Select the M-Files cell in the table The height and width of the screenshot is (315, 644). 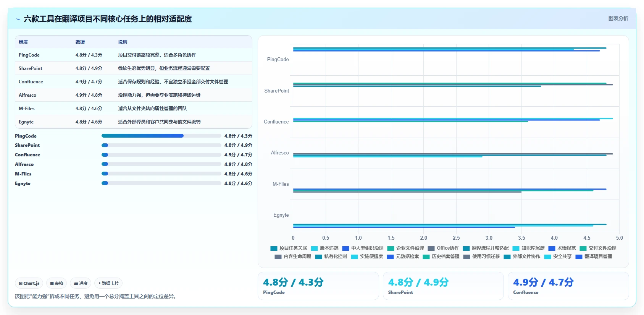click(27, 109)
